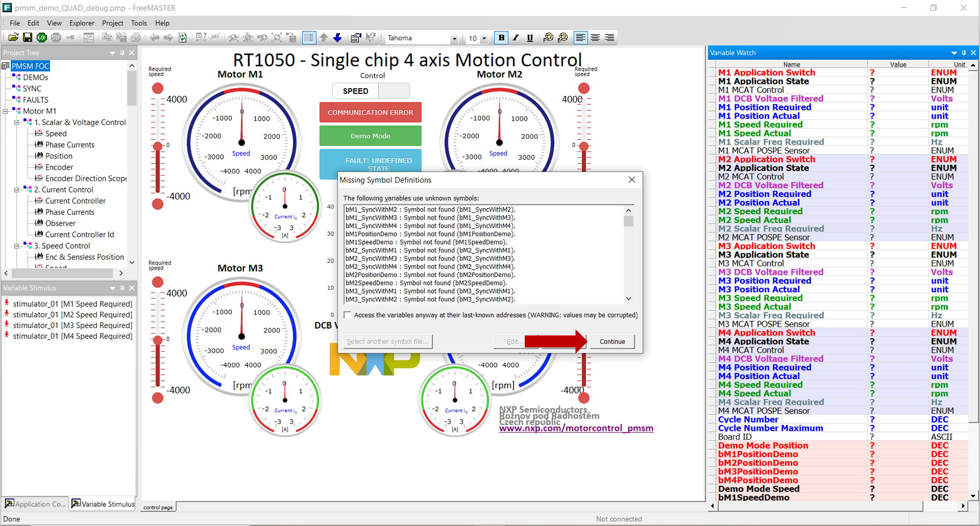
Task: Pin the Variable Watch panel
Action: pyautogui.click(x=964, y=53)
